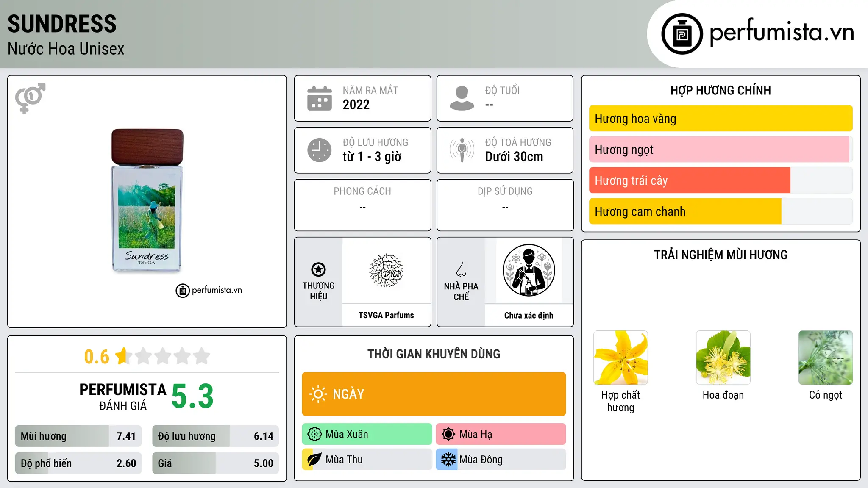Click the sun icon in the NGÀY bar
The width and height of the screenshot is (868, 488).
[318, 394]
